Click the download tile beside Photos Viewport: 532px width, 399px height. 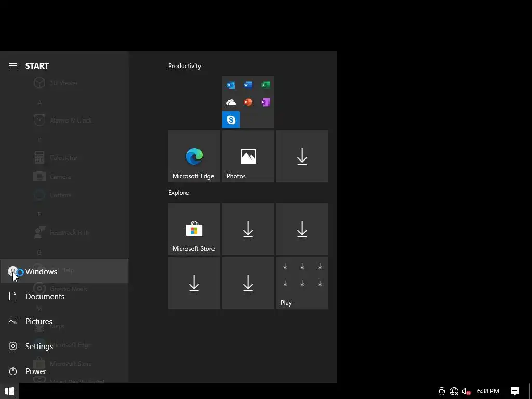pyautogui.click(x=302, y=156)
